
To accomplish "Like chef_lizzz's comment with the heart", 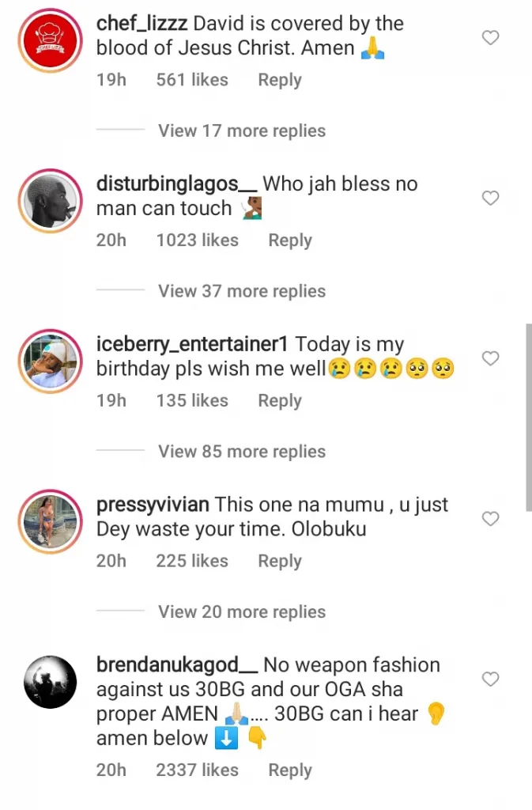I will (491, 37).
